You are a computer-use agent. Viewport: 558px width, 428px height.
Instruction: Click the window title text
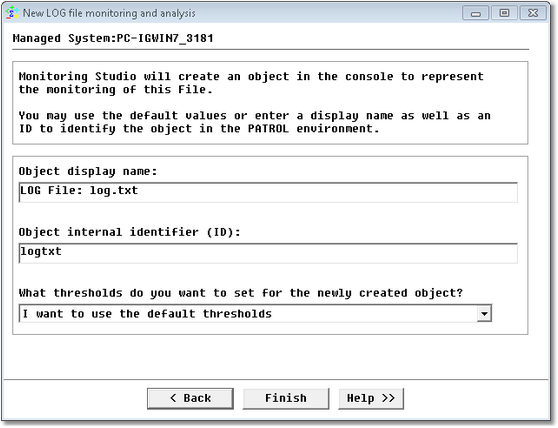pos(109,14)
